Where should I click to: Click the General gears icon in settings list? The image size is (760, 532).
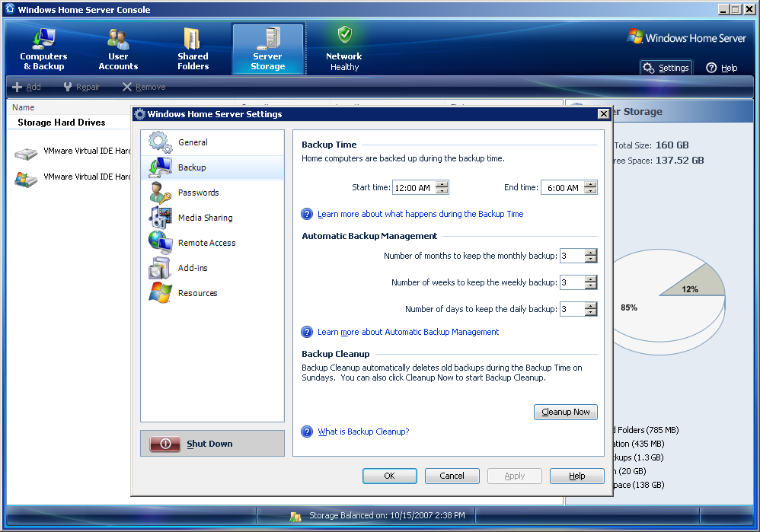tap(161, 142)
